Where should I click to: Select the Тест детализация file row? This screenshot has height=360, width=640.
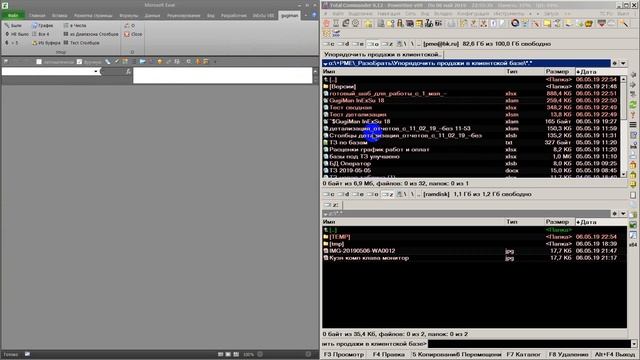click(x=471, y=115)
